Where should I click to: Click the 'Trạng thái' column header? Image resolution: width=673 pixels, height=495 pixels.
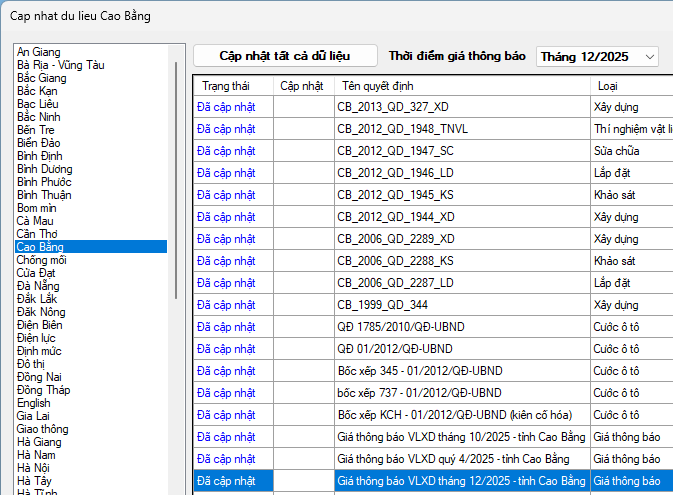(225, 86)
